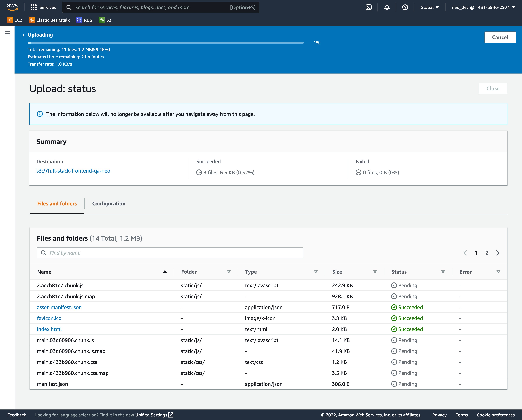Open the RDS shortcut
The image size is (522, 420).
tap(84, 20)
